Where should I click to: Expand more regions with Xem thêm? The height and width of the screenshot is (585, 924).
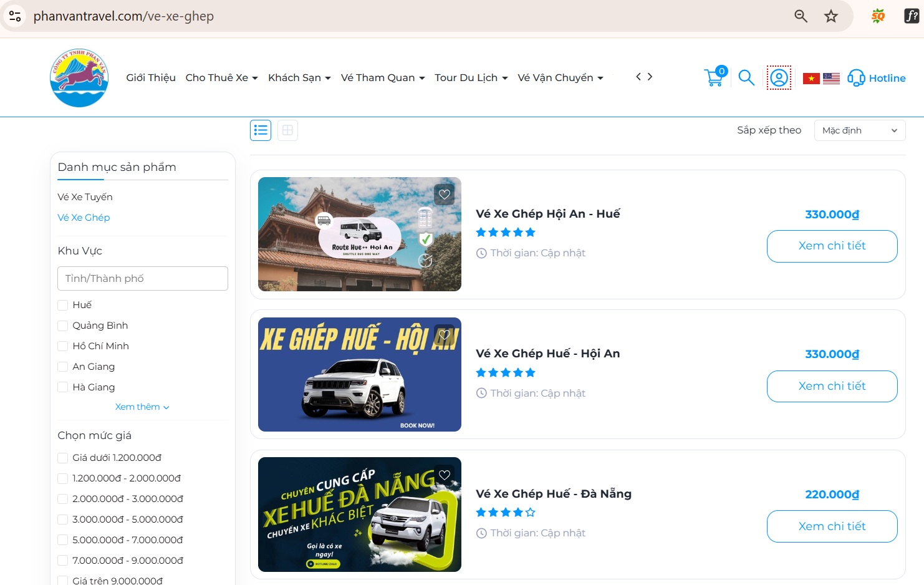[142, 407]
